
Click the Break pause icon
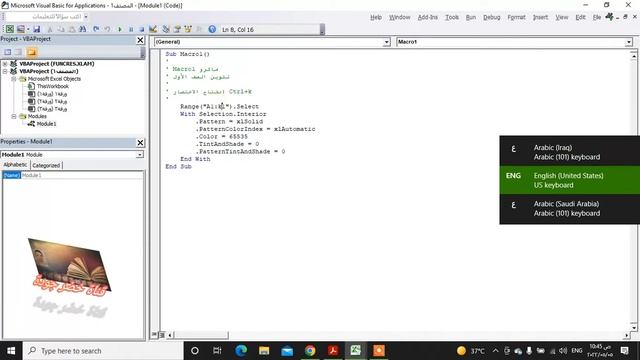131,29
